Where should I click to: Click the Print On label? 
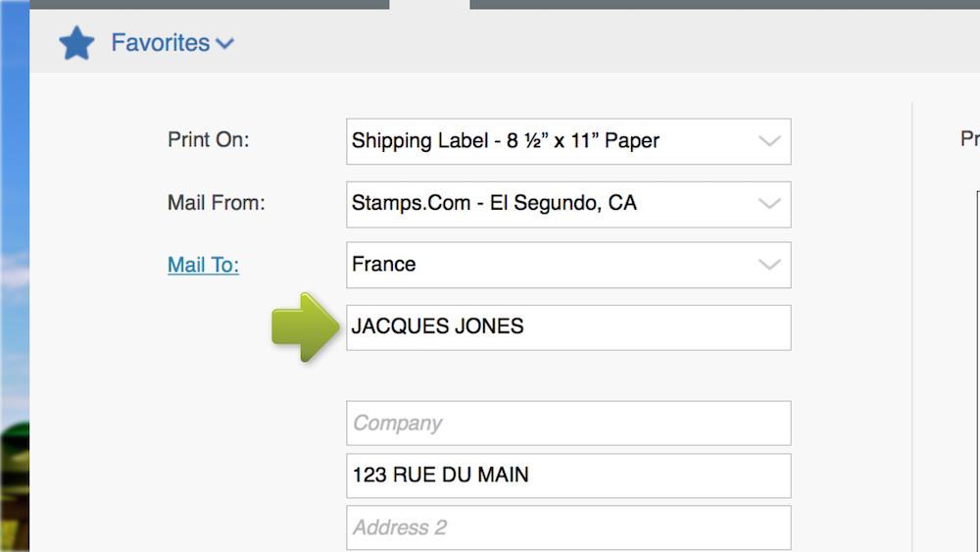209,140
